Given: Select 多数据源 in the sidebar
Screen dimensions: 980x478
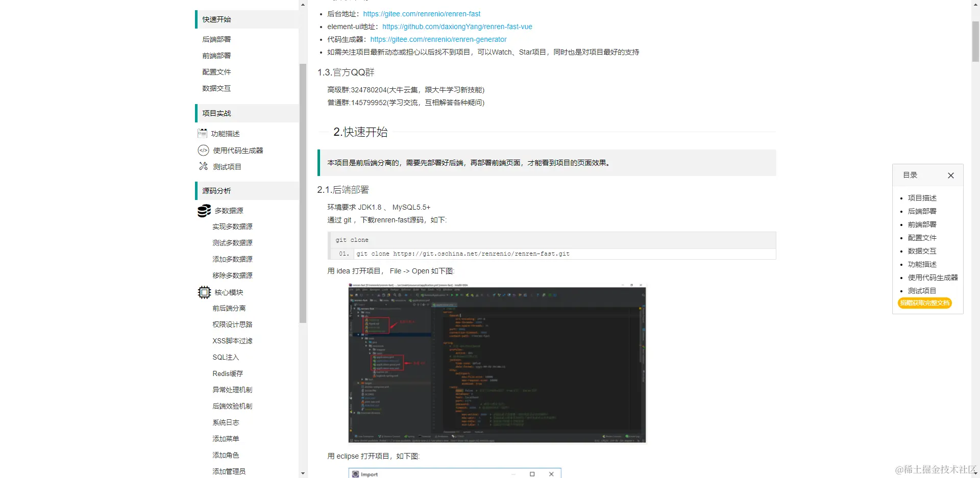Looking at the screenshot, I should point(229,211).
